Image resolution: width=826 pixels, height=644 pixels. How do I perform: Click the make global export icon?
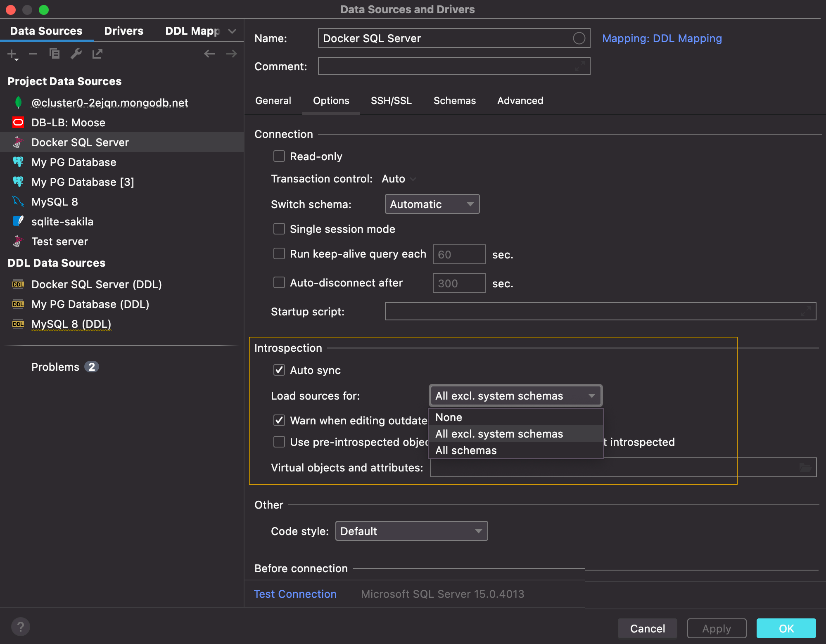point(97,54)
